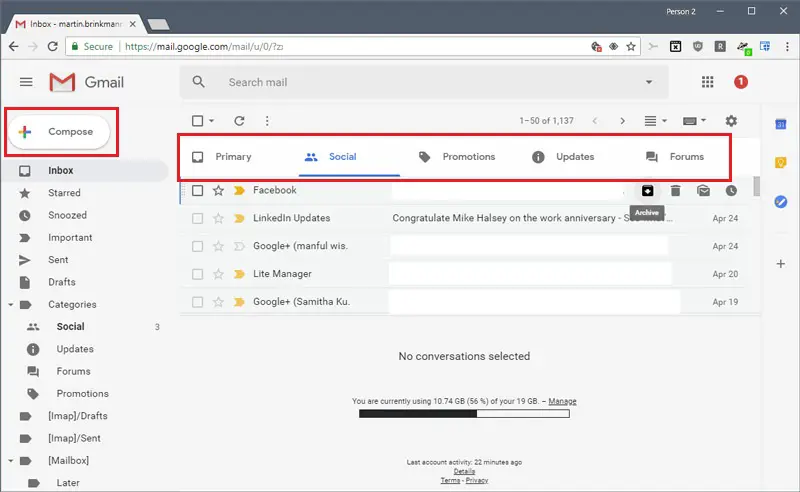Delete the Facebook email
This screenshot has height=492, width=800.
[x=676, y=191]
